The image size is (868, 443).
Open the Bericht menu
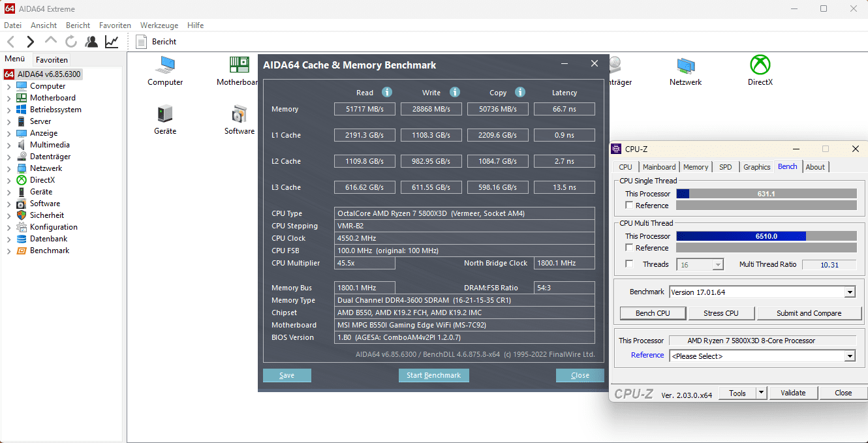coord(78,25)
